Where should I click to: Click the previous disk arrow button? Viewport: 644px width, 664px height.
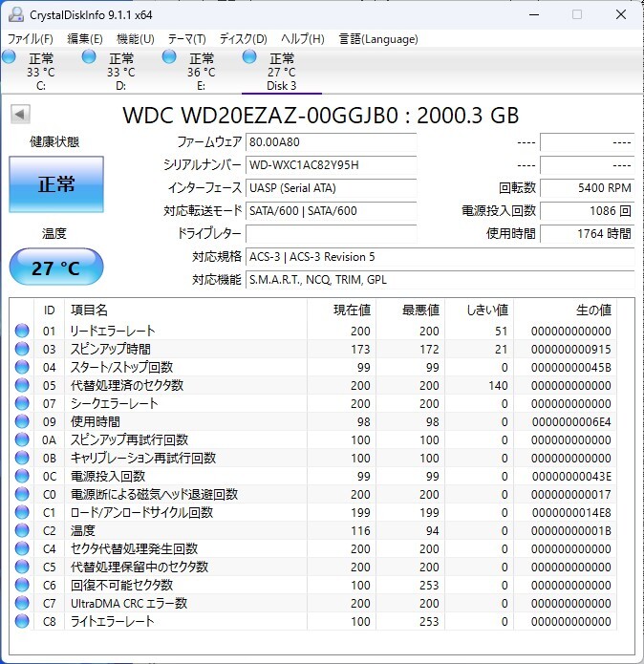point(20,114)
